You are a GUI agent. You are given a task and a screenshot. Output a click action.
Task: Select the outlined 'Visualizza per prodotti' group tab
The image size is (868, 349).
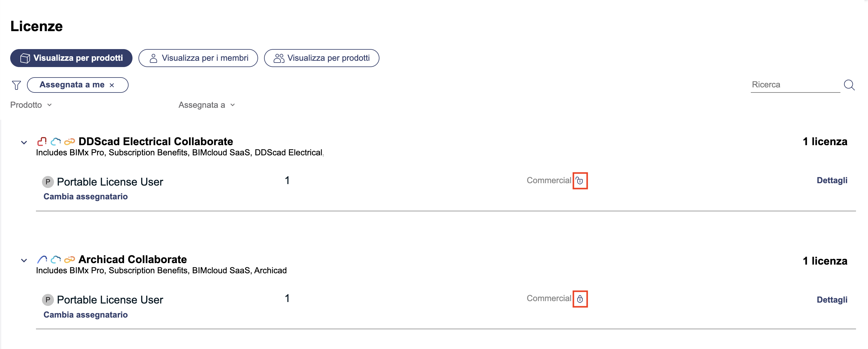(322, 58)
